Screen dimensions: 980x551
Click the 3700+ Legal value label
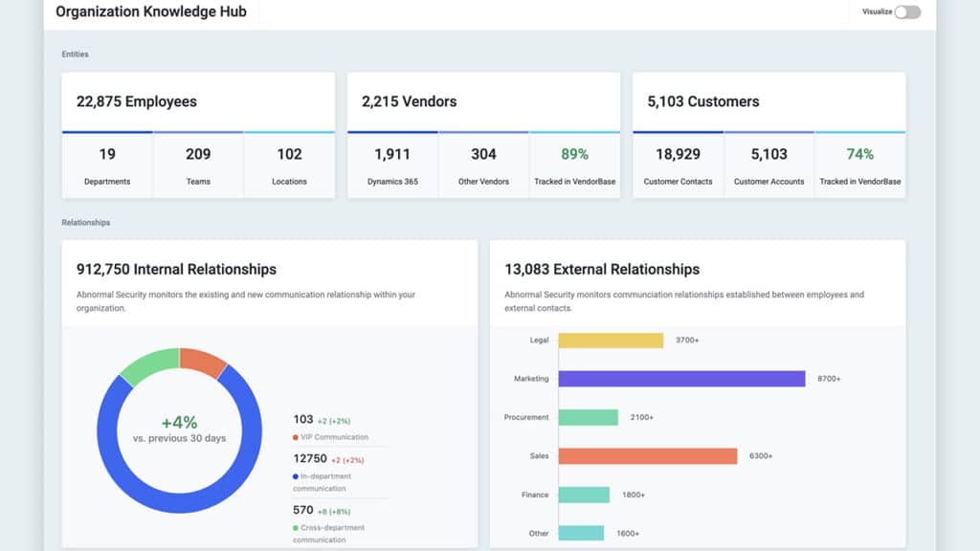tap(687, 341)
